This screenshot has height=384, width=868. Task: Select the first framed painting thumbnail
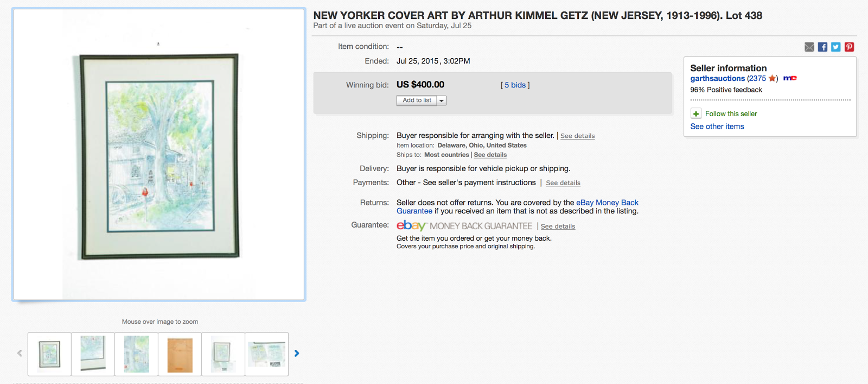[x=49, y=354]
